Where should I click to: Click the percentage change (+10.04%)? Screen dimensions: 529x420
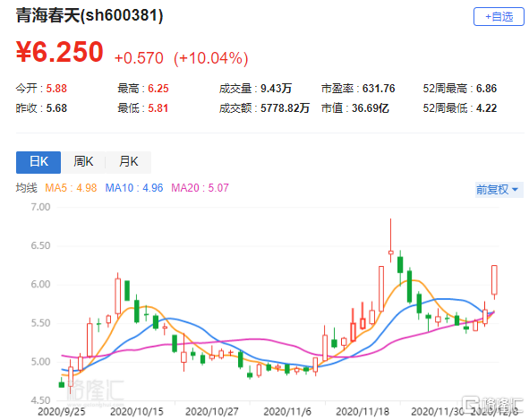click(211, 58)
